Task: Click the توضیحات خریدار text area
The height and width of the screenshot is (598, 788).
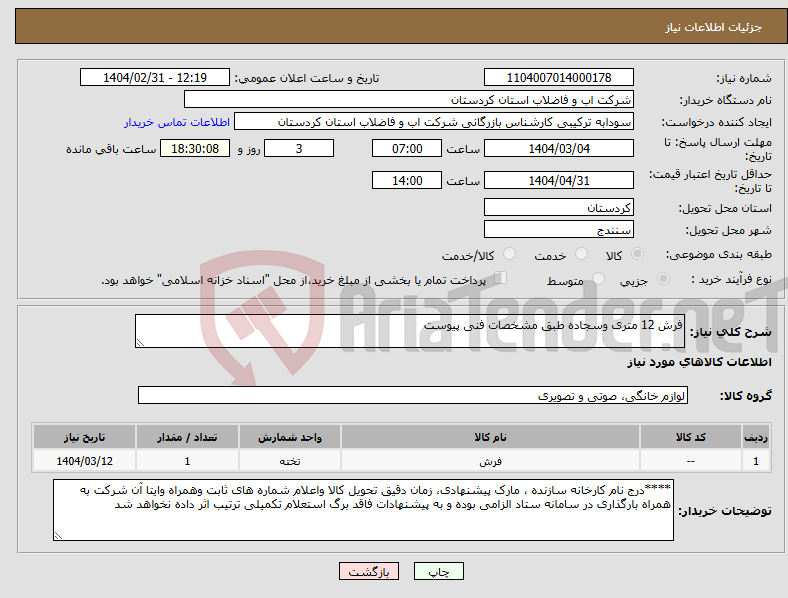Action: point(363,510)
